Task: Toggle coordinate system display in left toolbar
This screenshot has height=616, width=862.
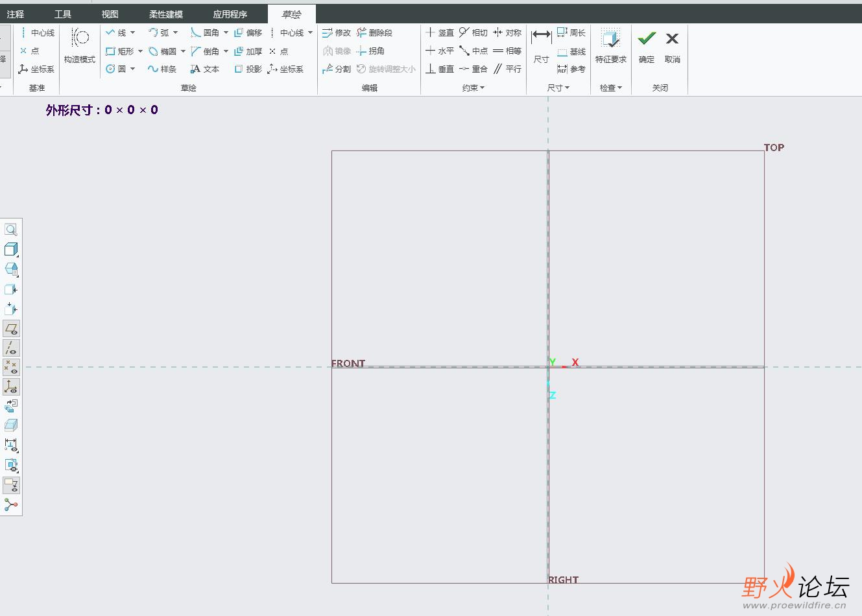Action: click(11, 387)
